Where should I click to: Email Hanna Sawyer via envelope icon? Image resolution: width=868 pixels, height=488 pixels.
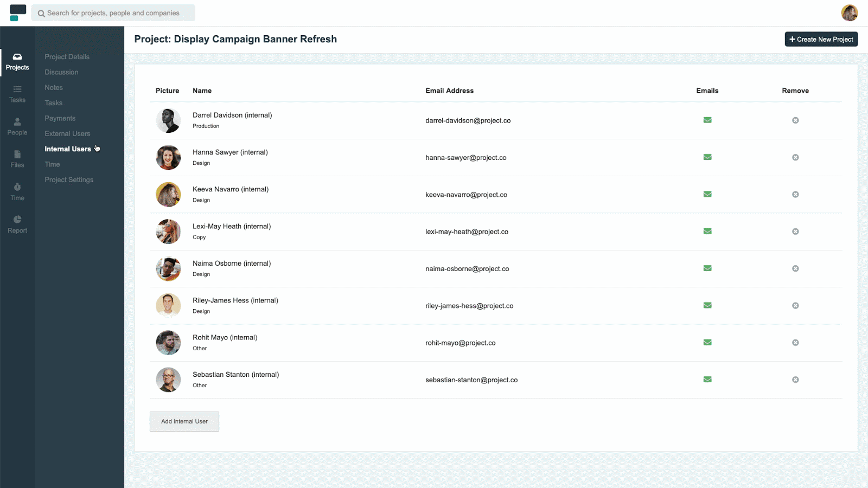pos(707,157)
